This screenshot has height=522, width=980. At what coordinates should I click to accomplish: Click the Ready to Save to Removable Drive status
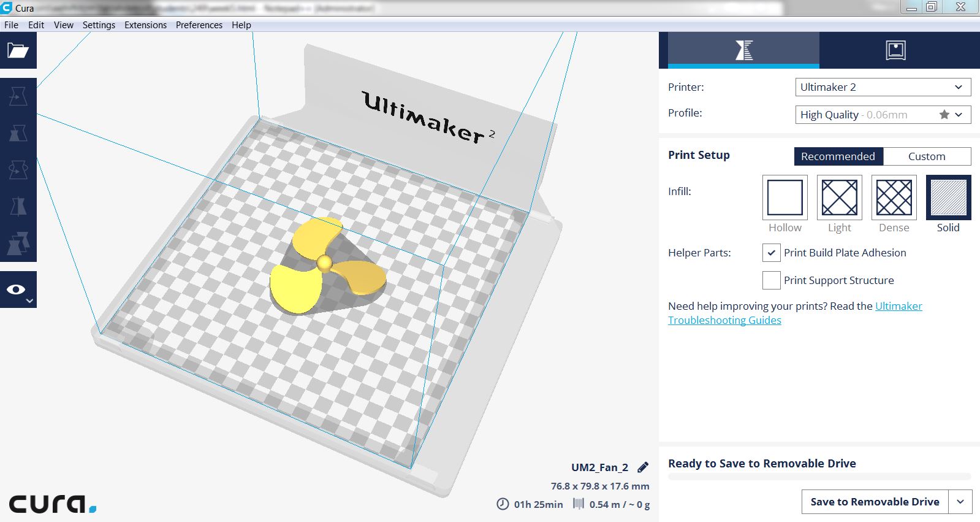pos(762,464)
